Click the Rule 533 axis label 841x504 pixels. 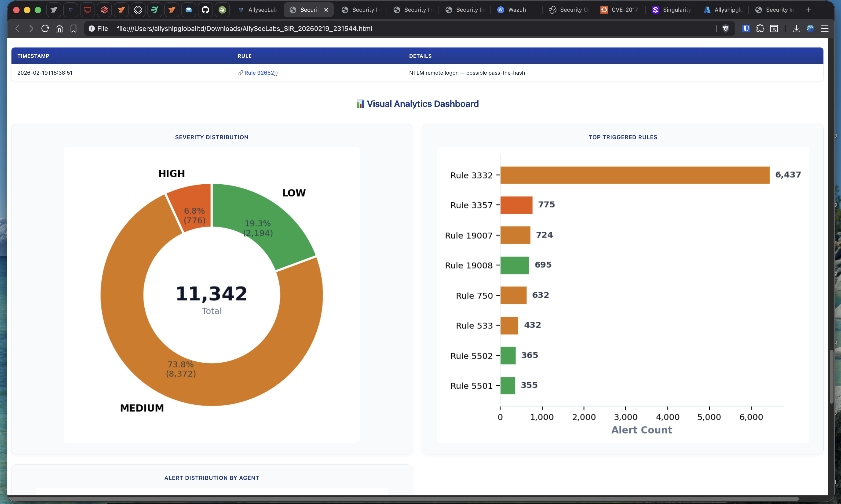click(x=474, y=325)
